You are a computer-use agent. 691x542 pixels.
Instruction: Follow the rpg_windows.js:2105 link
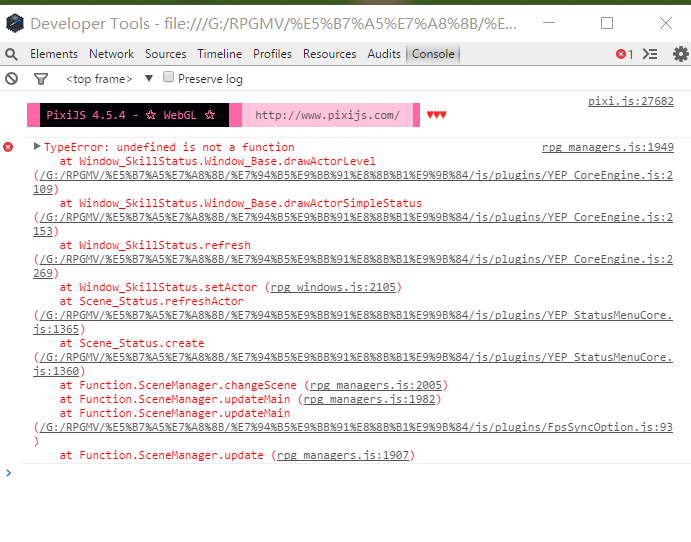(333, 287)
